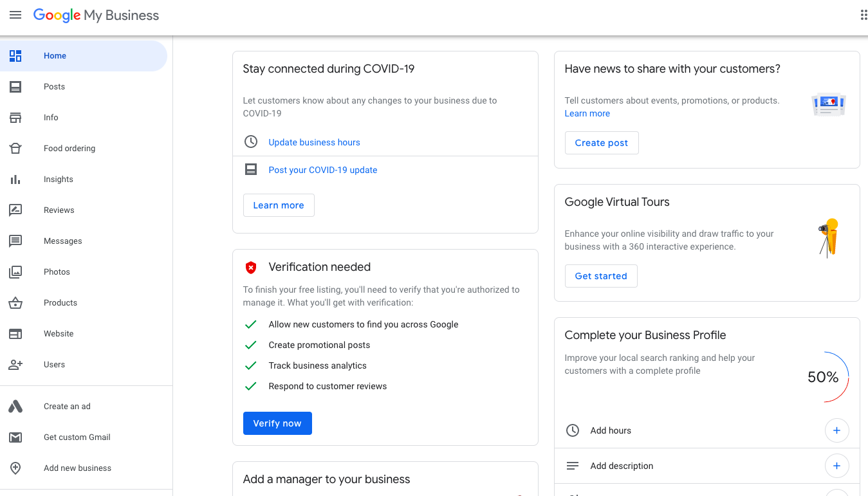Screen dimensions: 868x496
Task: Click 'Add a manager to your business' heading
Action: 326,479
